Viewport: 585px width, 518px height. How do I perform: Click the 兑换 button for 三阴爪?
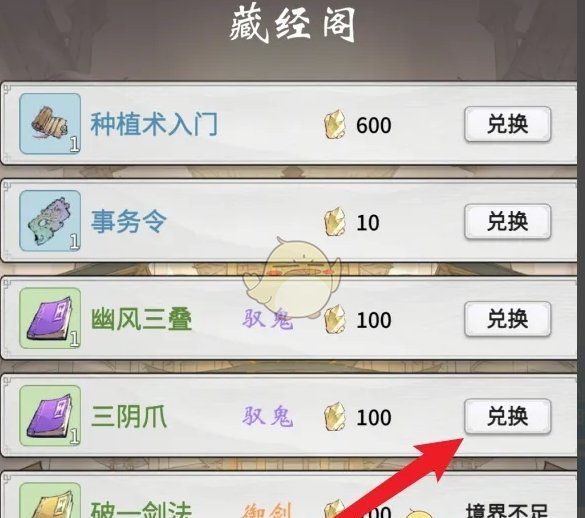click(x=508, y=416)
